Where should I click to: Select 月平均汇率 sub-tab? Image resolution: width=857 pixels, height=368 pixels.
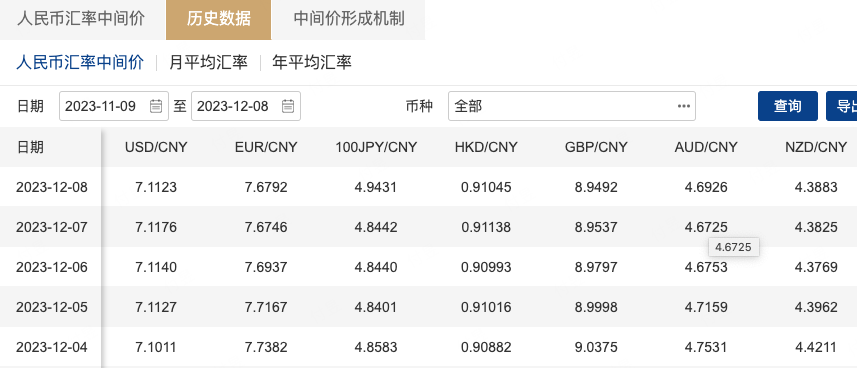(x=208, y=62)
